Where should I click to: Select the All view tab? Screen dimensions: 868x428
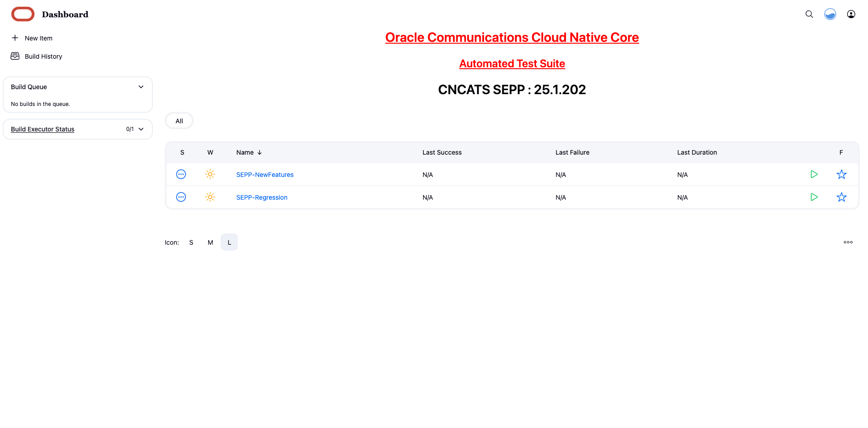coord(179,121)
